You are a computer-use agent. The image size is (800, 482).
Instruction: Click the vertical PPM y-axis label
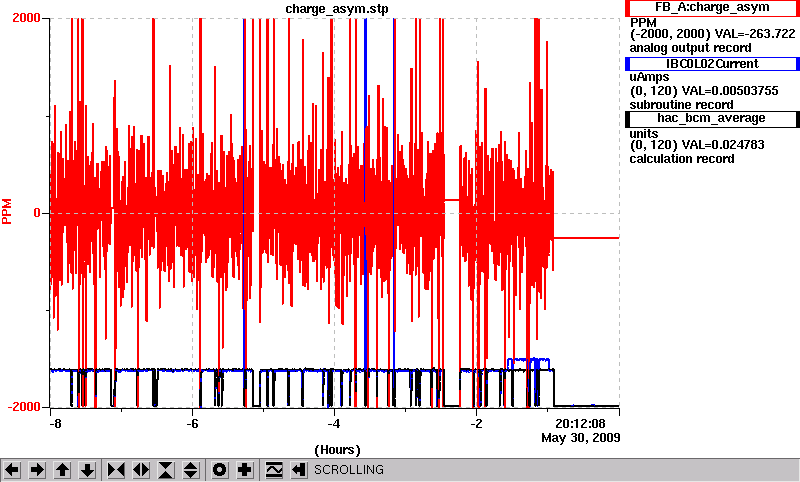point(7,211)
